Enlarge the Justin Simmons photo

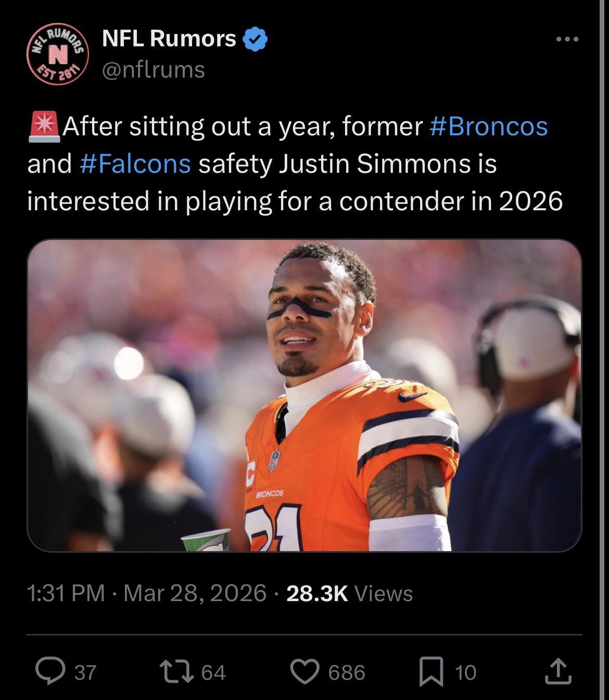pos(304,396)
